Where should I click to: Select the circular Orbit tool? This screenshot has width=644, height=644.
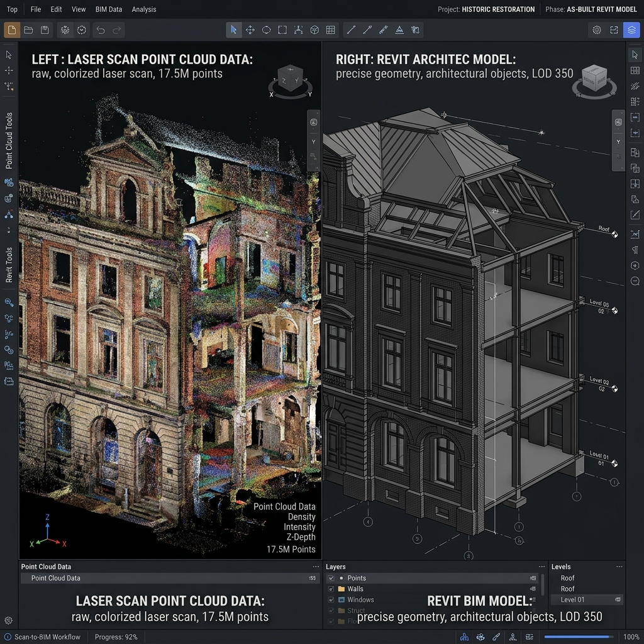pyautogui.click(x=266, y=30)
